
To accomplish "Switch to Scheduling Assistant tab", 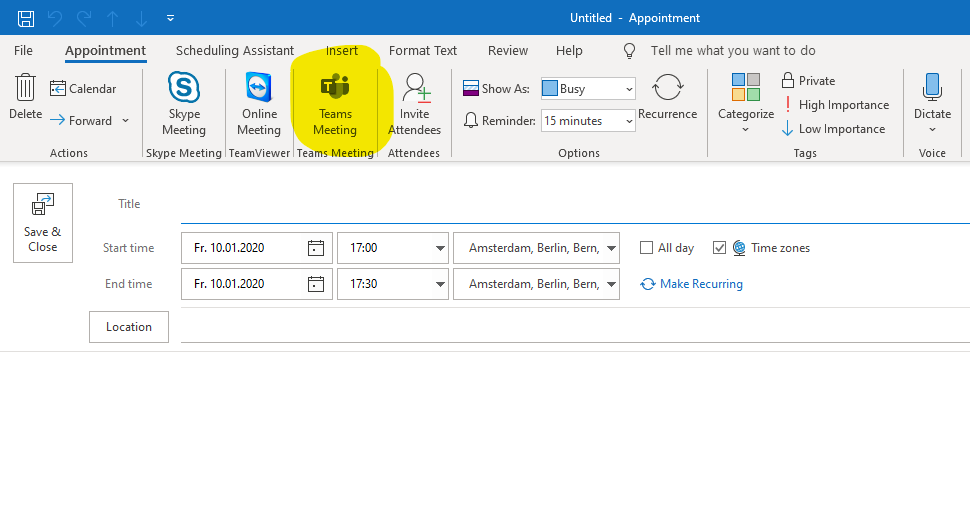I will (235, 51).
